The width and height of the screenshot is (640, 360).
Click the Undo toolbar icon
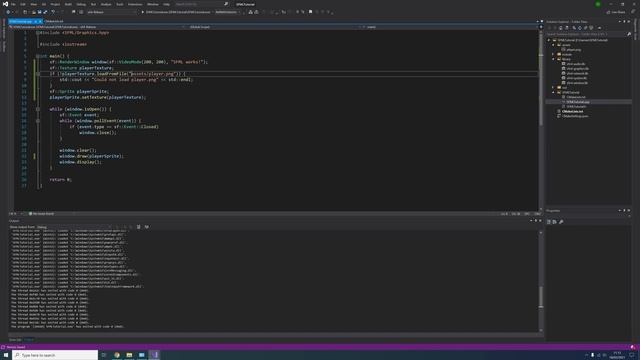(x=53, y=12)
